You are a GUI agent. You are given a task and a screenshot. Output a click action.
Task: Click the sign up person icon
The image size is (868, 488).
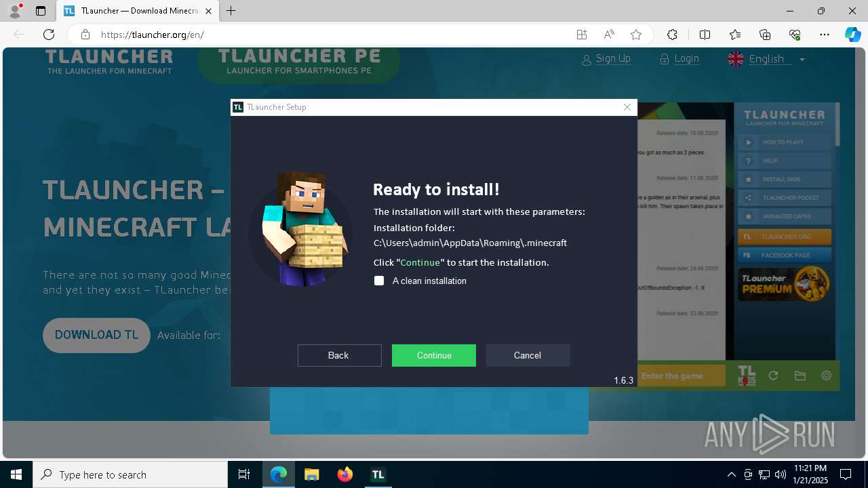[587, 60]
